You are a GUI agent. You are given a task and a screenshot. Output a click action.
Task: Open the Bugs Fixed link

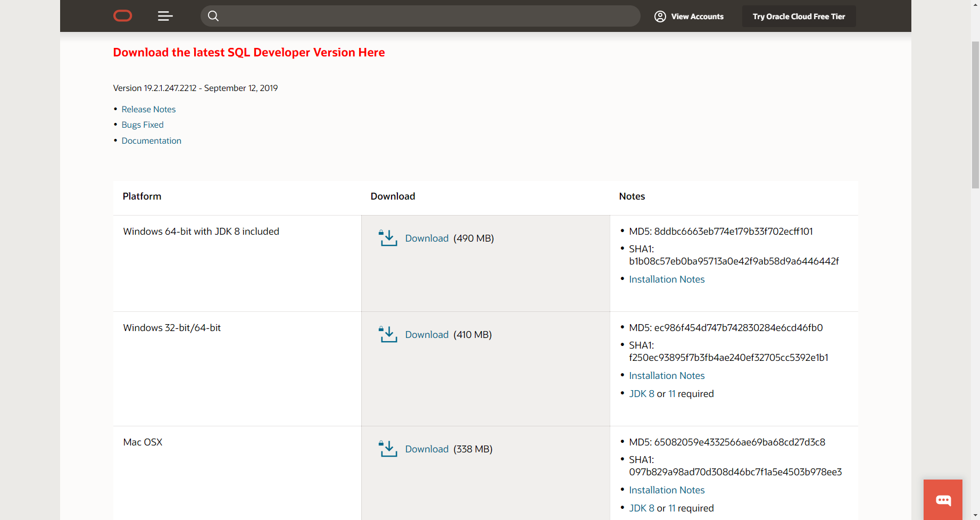pyautogui.click(x=143, y=125)
